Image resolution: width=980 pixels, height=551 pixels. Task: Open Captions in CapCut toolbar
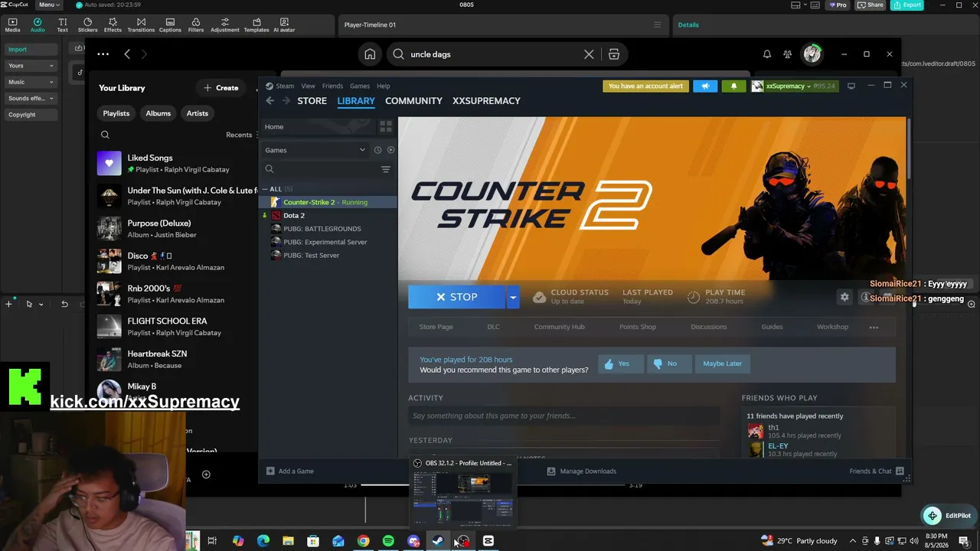click(x=170, y=25)
